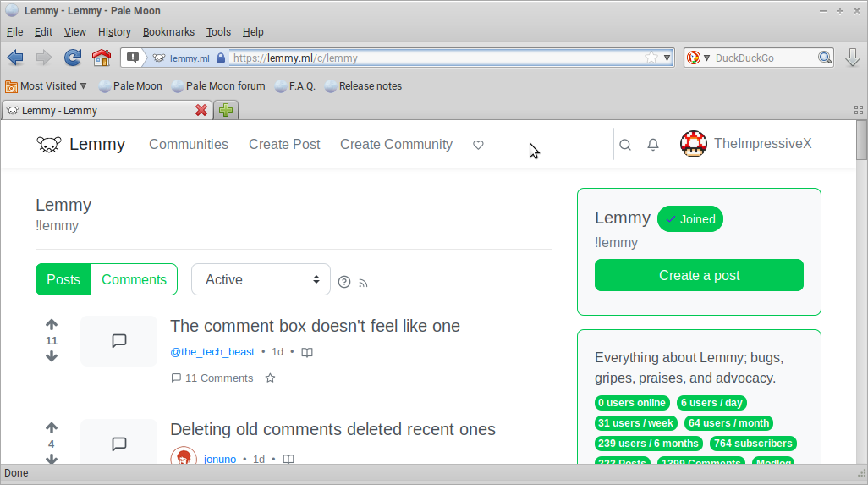Open the Bookmarks menu

168,31
